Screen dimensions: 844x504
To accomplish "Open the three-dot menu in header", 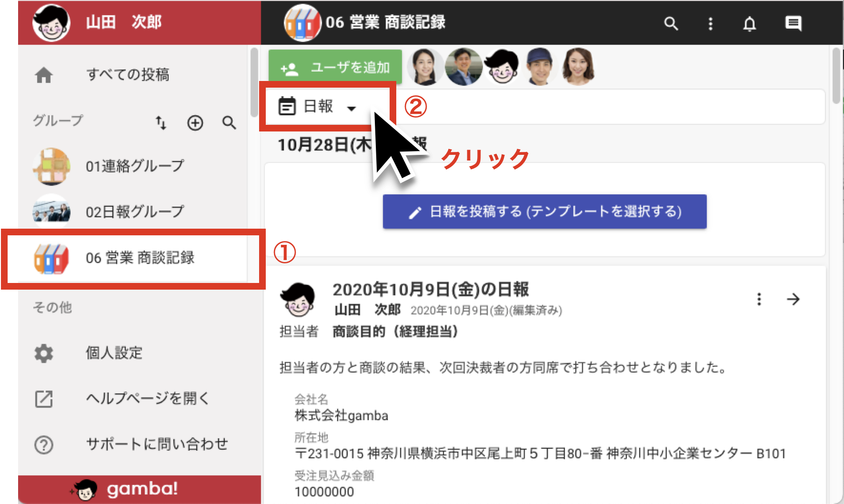I will 710,23.
